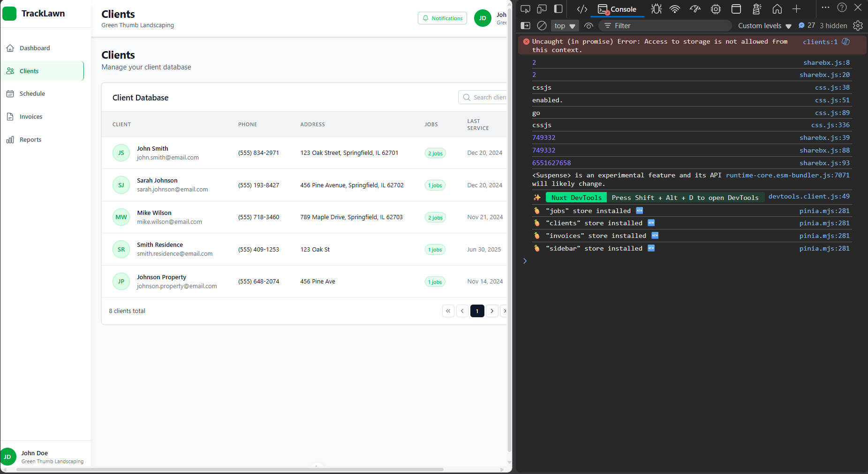Open the devtools.client.js:49 link
The width and height of the screenshot is (868, 474).
tap(809, 196)
